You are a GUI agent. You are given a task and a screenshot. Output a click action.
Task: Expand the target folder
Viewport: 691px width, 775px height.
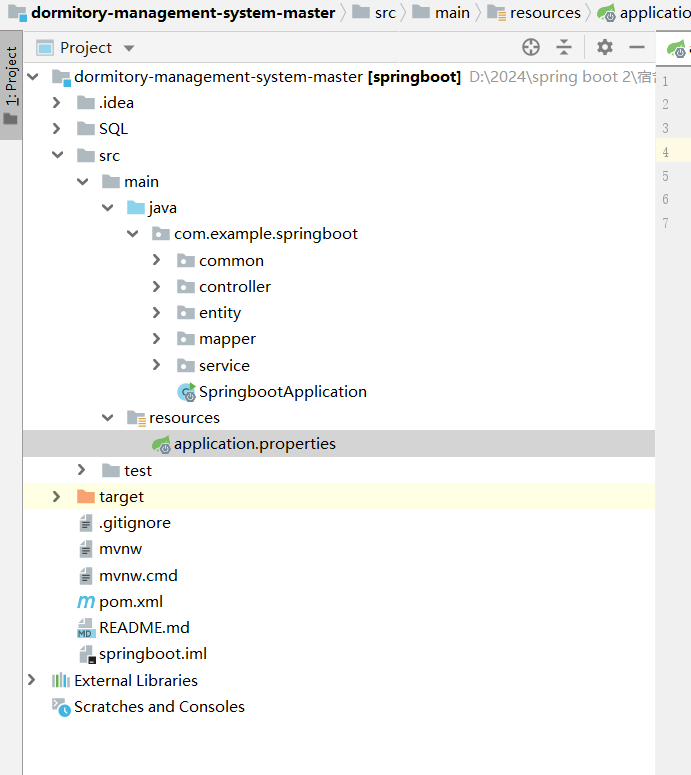58,497
